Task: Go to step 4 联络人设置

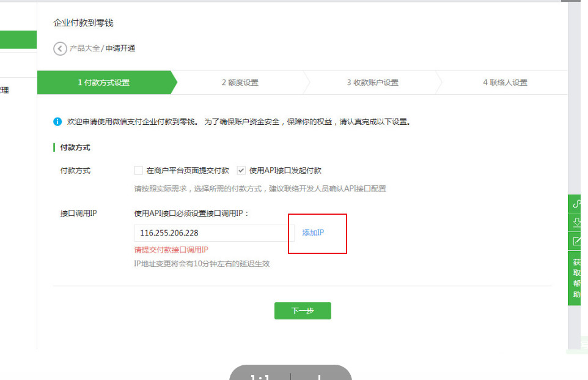Action: coord(505,82)
